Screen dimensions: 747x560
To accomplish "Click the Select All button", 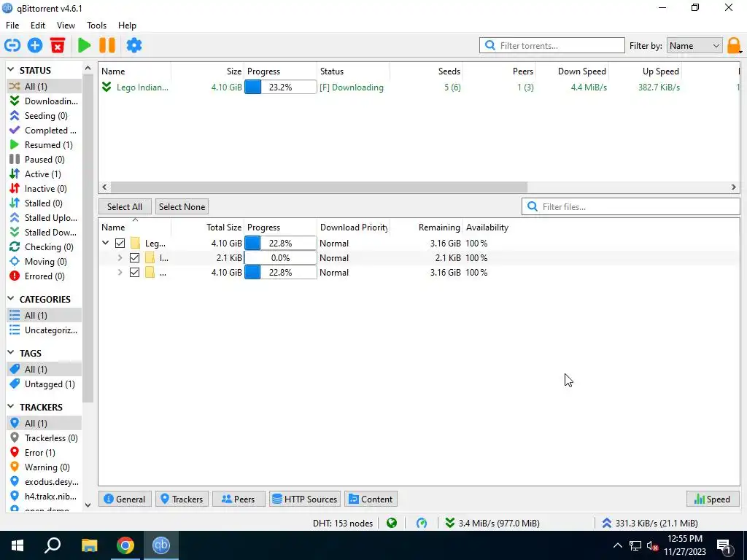I will coord(125,206).
